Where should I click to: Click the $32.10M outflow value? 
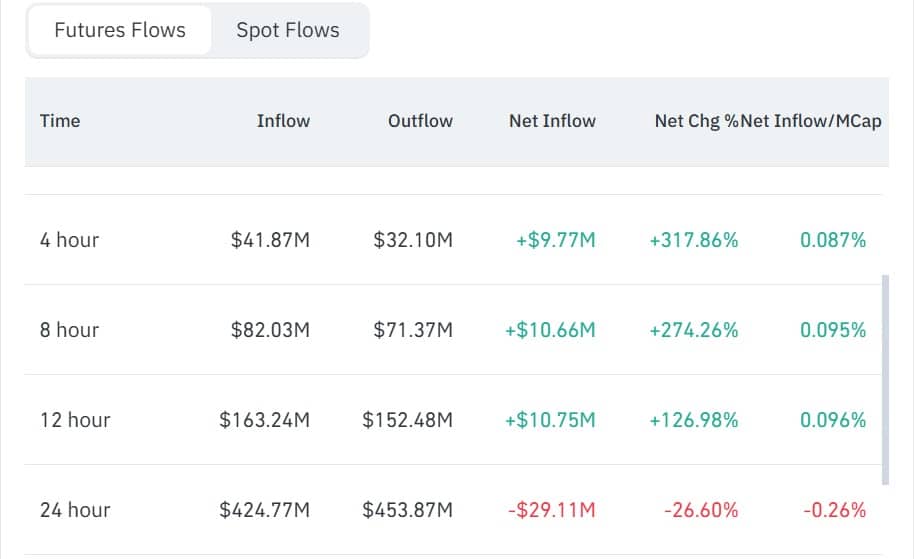coord(413,240)
